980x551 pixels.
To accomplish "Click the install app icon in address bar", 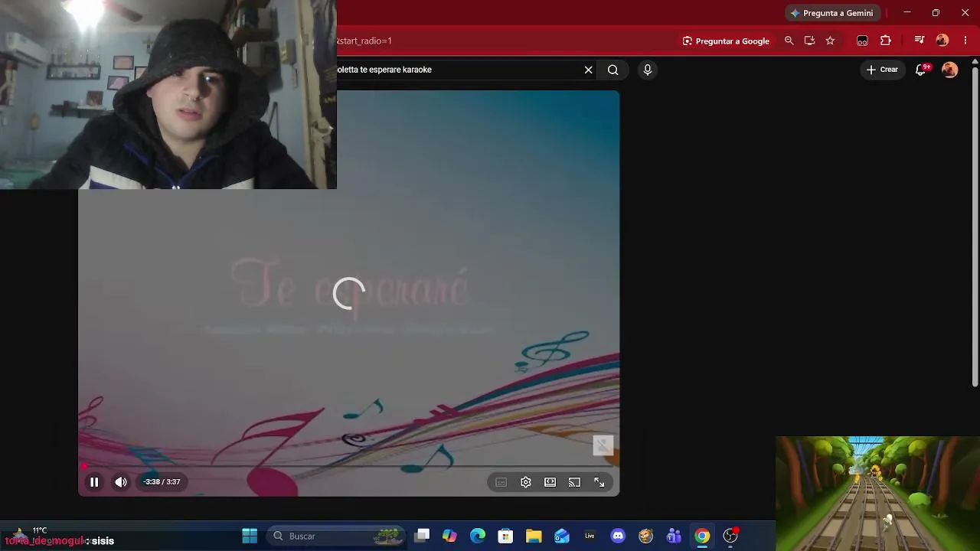I will (809, 41).
